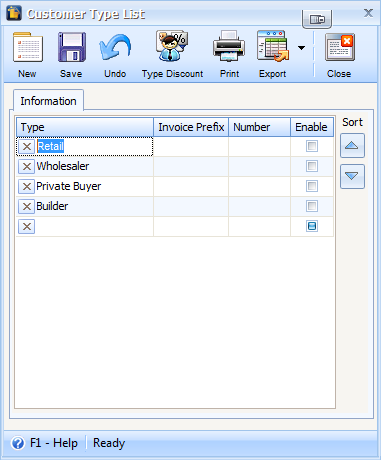Toggle Enable checkbox for Retail
Viewport: 381px width, 460px height.
[312, 146]
